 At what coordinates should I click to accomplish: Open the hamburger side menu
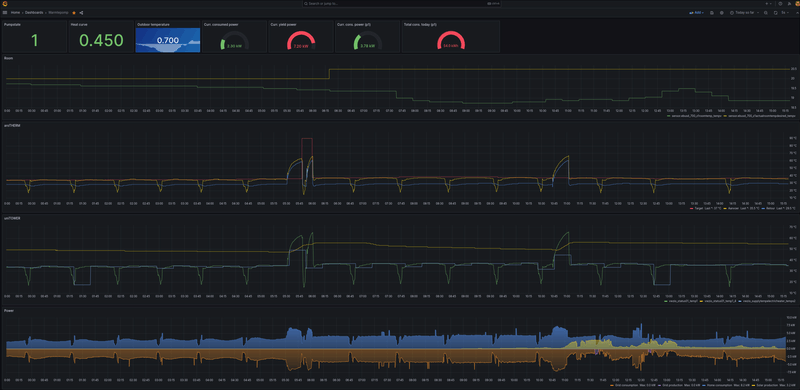coord(5,12)
